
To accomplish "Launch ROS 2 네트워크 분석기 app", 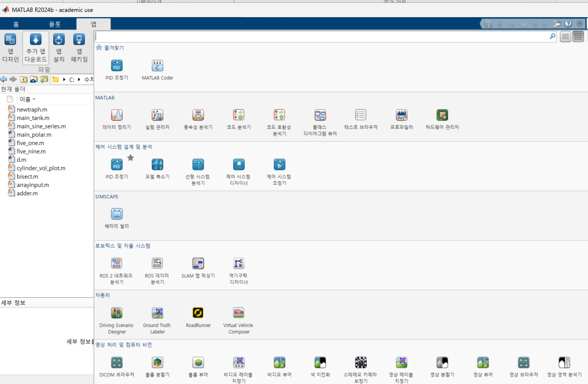I will coord(117,271).
